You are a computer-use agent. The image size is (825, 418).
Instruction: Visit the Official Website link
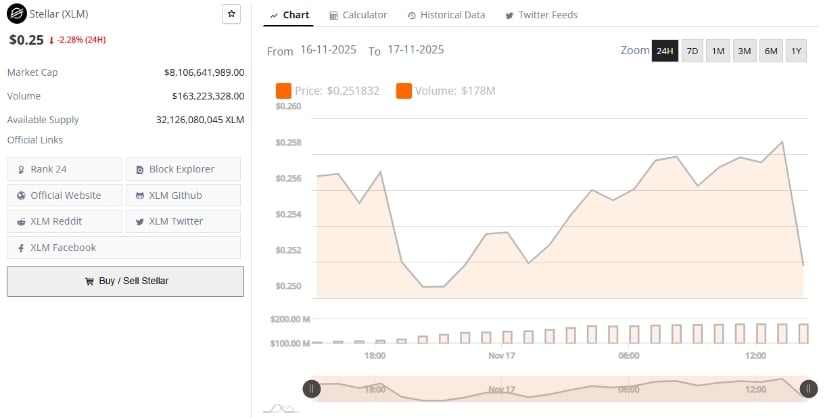click(x=65, y=195)
